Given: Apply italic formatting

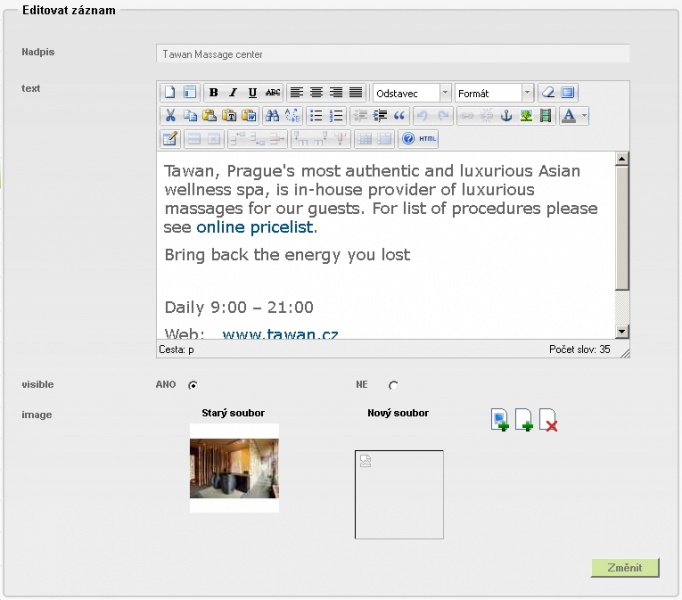Looking at the screenshot, I should 233,93.
